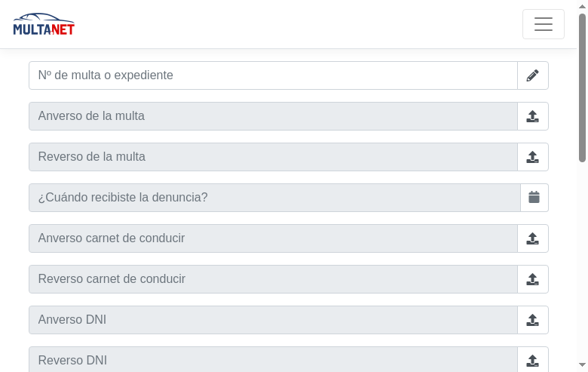Open the ¿Cuándo recibiste la denuncia? date field
Viewport: 588px width, 372px height.
(x=274, y=198)
